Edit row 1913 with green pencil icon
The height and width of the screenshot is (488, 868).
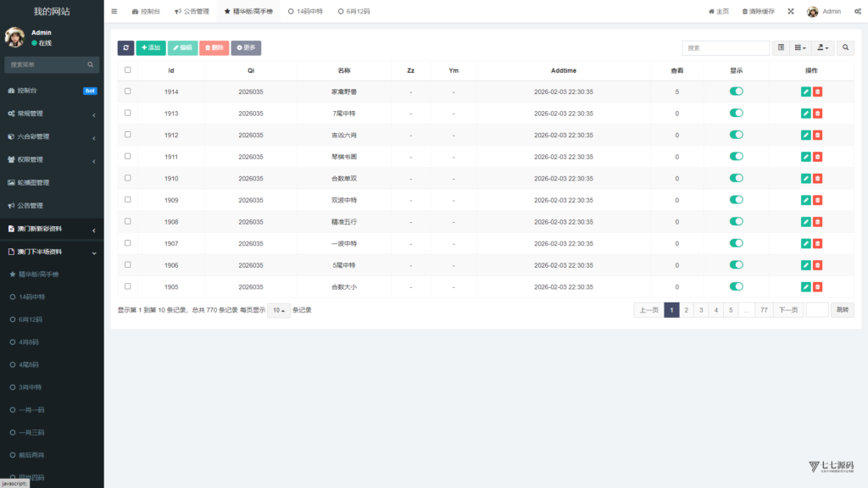click(805, 114)
